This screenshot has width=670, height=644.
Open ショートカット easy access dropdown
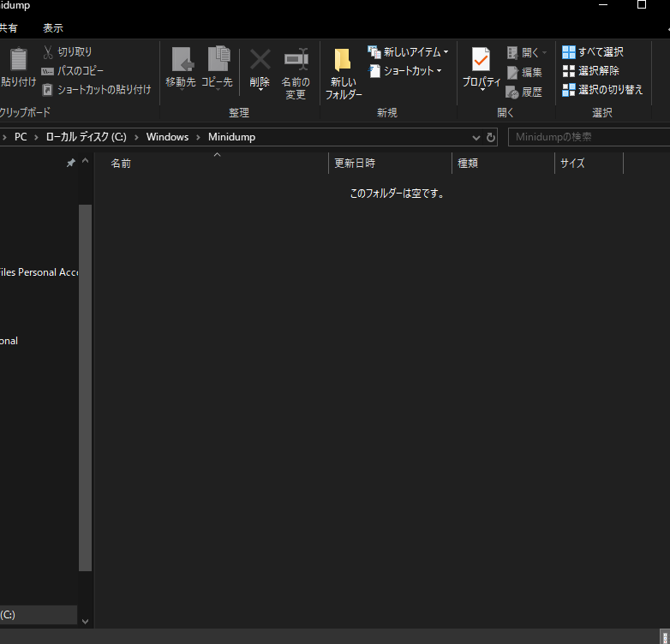point(404,71)
